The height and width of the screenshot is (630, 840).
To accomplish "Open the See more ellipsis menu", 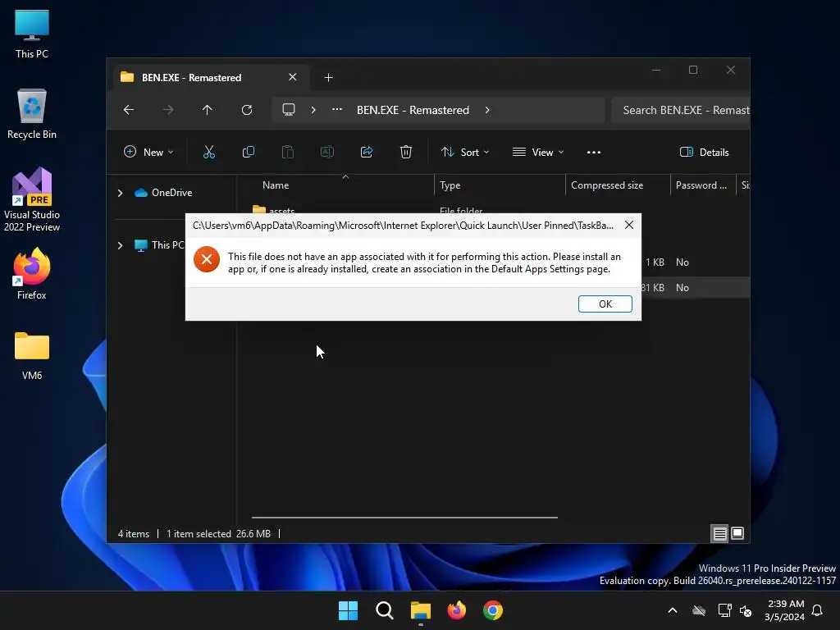I will 594,152.
